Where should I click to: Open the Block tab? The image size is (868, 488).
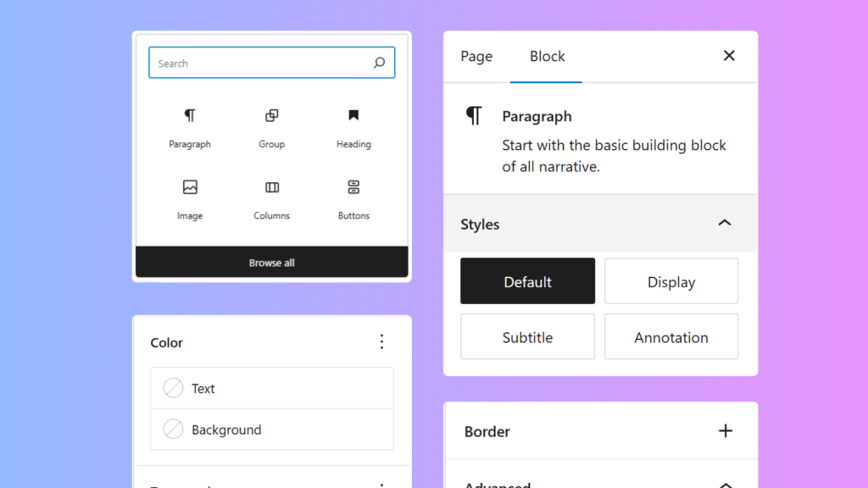coord(547,57)
